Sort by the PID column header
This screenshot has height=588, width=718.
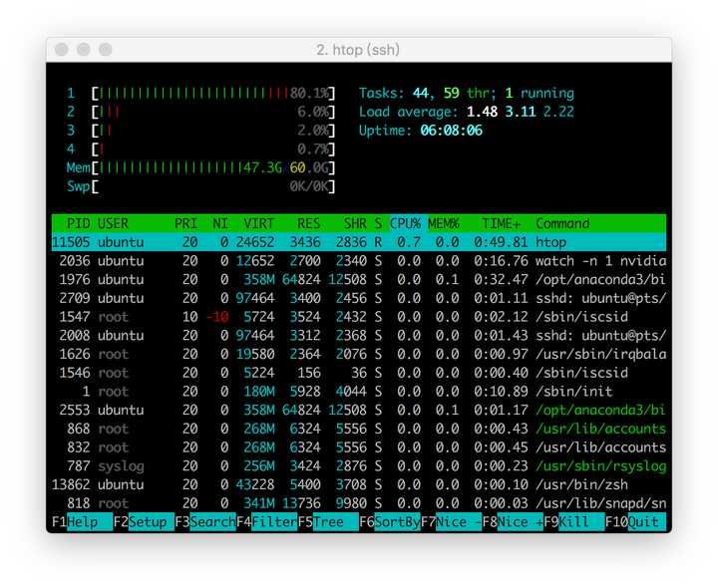79,223
